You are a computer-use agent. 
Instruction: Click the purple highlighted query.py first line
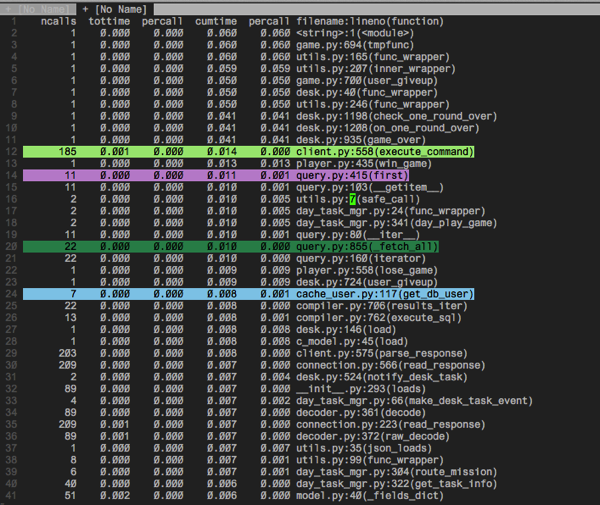pos(216,176)
